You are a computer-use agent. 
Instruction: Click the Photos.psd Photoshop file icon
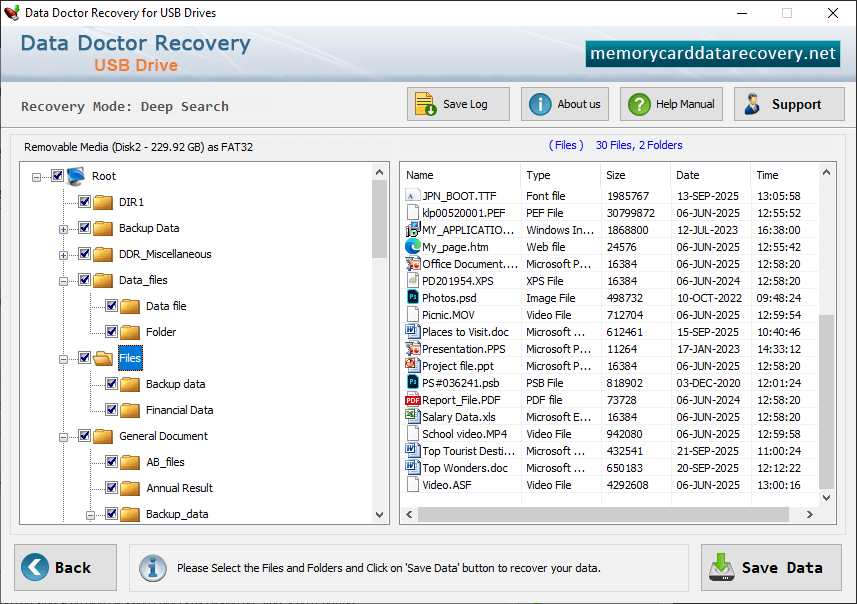(412, 297)
